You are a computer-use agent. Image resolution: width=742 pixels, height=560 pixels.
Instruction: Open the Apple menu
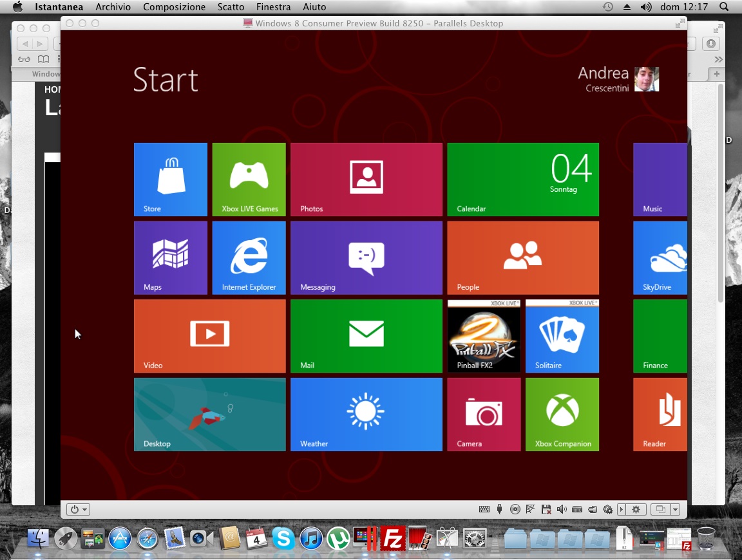(x=17, y=6)
